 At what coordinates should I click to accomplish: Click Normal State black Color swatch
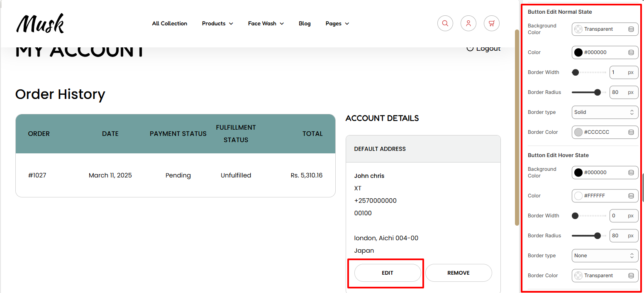(x=578, y=52)
